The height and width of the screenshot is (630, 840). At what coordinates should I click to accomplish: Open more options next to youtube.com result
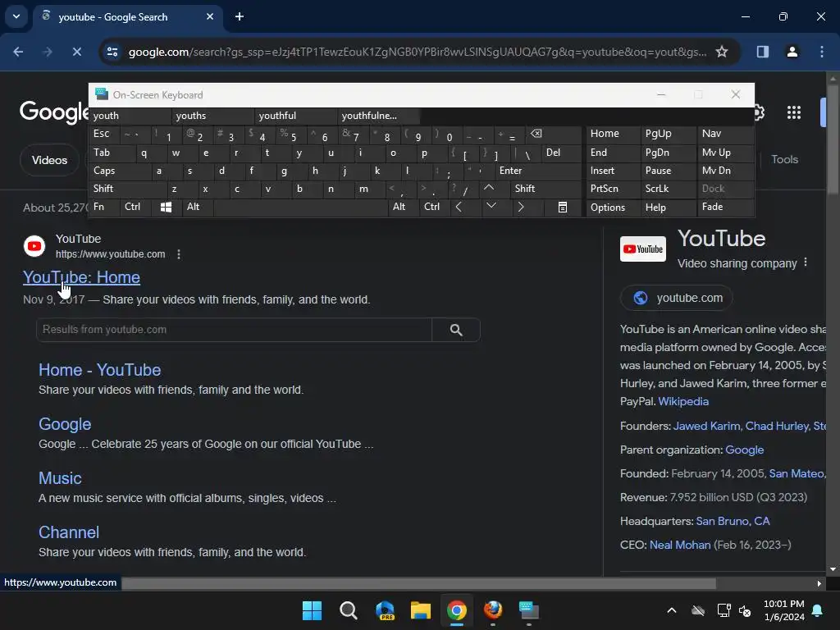coord(178,254)
